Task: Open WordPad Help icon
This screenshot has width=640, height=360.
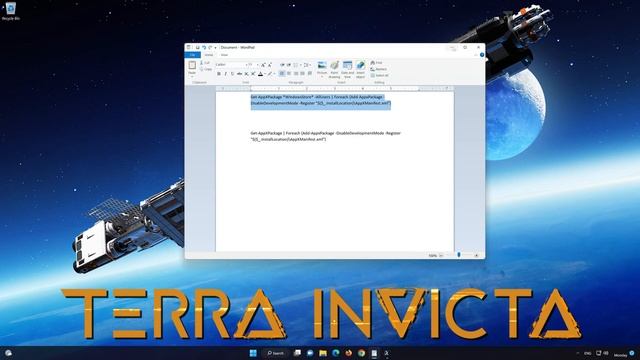Action: 482,55
